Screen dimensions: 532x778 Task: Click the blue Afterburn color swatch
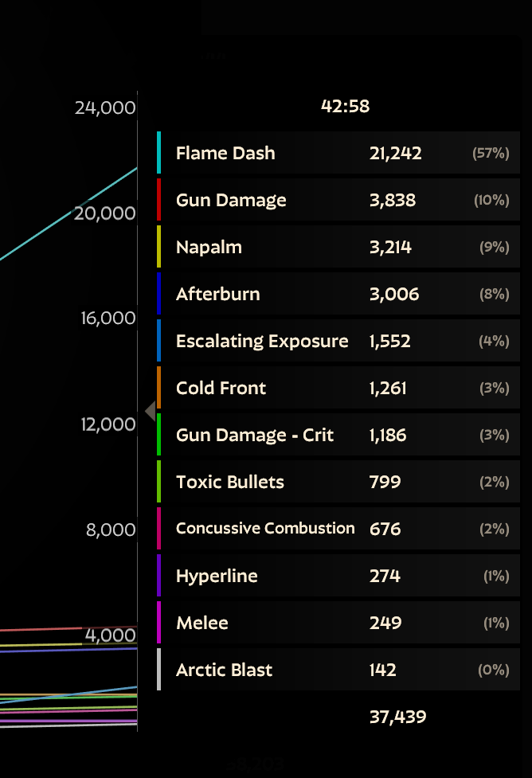tap(158, 294)
